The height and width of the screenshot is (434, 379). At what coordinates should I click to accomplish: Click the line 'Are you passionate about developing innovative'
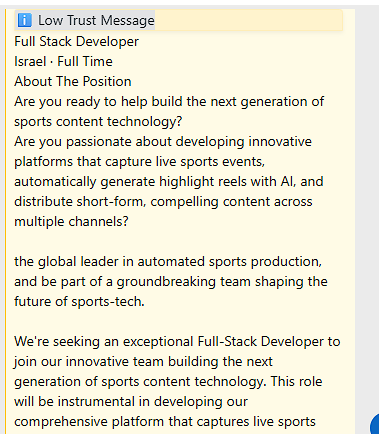click(163, 142)
